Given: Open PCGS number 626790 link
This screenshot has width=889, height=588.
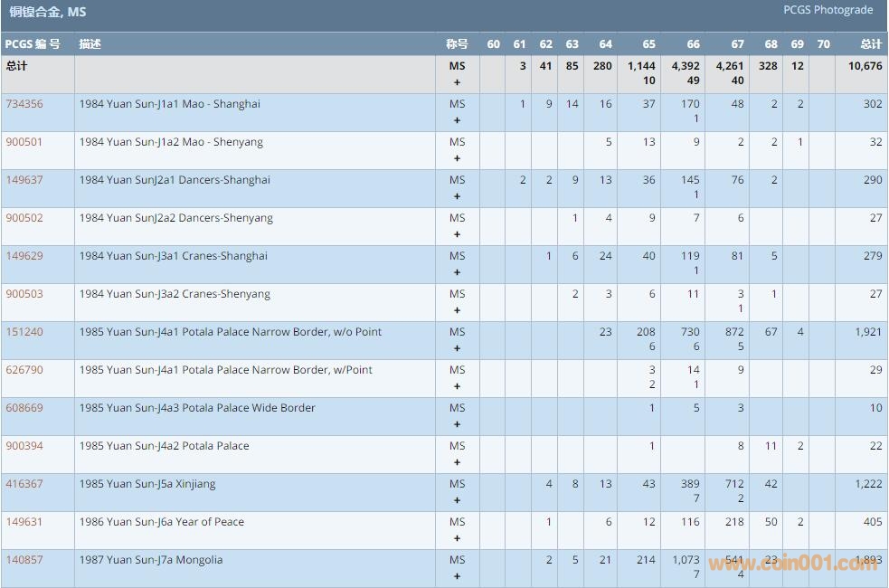Looking at the screenshot, I should pos(24,370).
